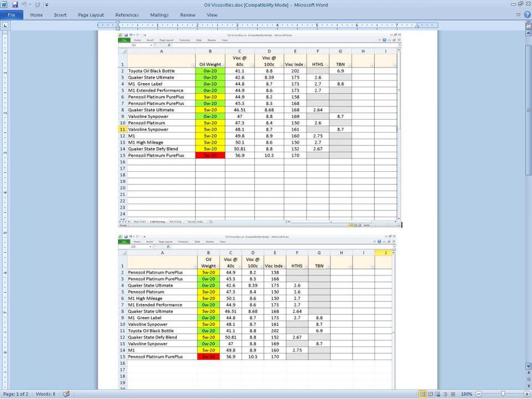Click the proofing errors status icon
The image size is (532, 399).
point(66,394)
